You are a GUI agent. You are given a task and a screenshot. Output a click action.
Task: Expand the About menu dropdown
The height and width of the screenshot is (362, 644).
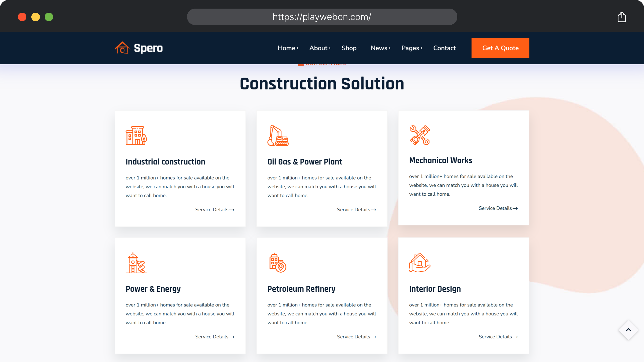click(x=320, y=48)
